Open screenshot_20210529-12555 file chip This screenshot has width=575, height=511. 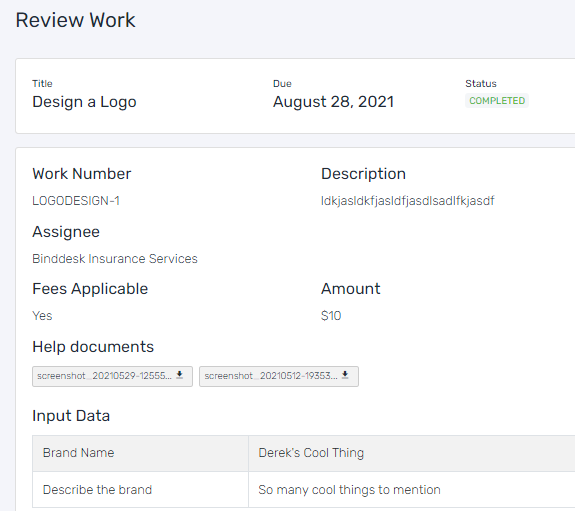(112, 376)
